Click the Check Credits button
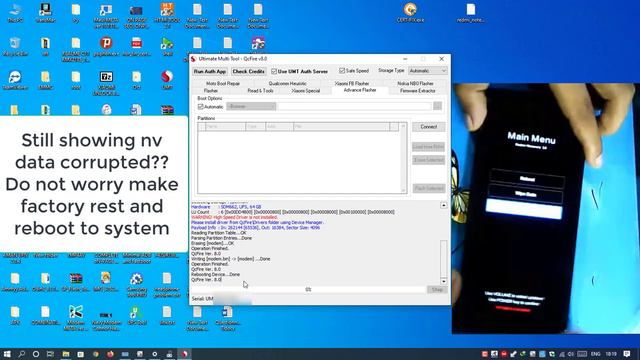The height and width of the screenshot is (360, 640). [249, 71]
